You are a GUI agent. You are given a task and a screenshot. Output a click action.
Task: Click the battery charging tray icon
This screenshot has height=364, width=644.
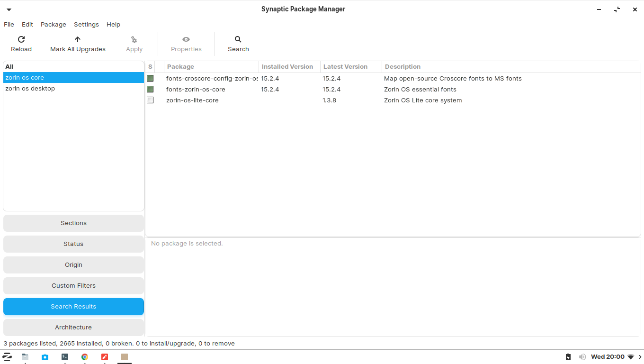click(568, 357)
